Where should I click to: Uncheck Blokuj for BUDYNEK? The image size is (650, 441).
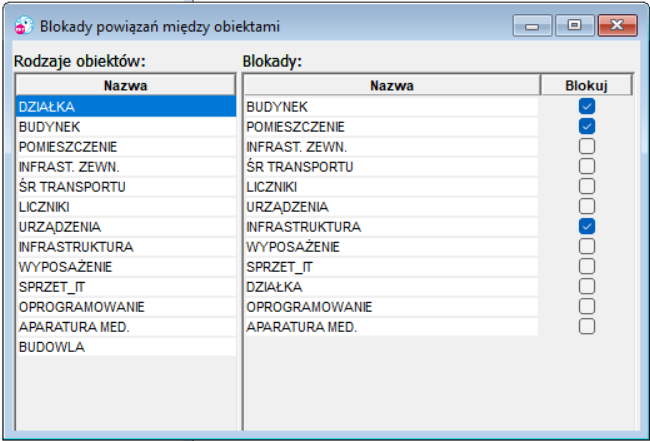(x=587, y=107)
